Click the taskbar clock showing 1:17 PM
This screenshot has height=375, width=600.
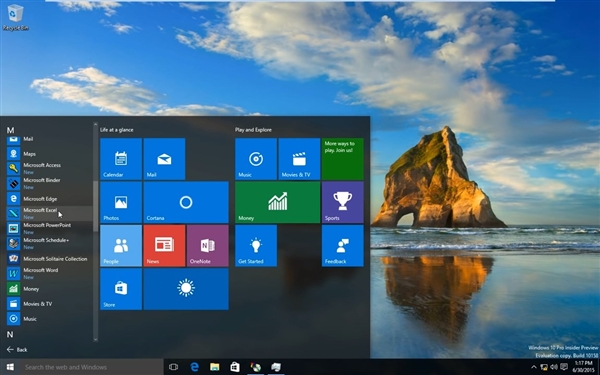tap(584, 367)
